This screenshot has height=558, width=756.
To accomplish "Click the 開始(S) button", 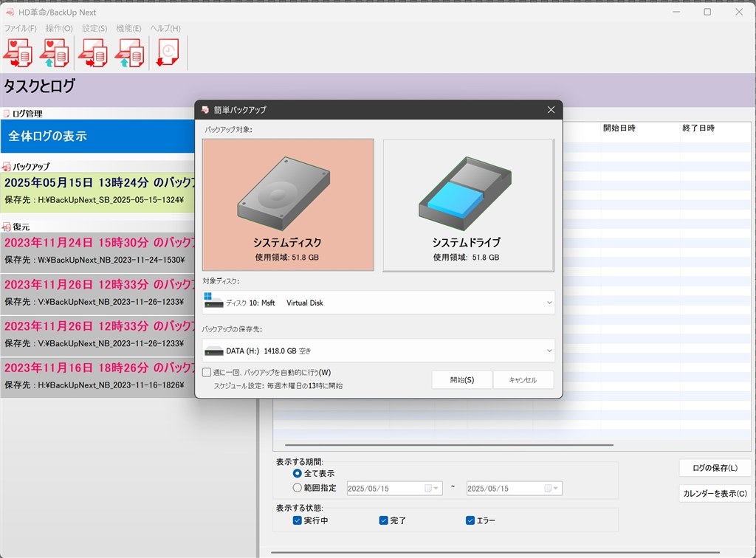I will pos(462,379).
